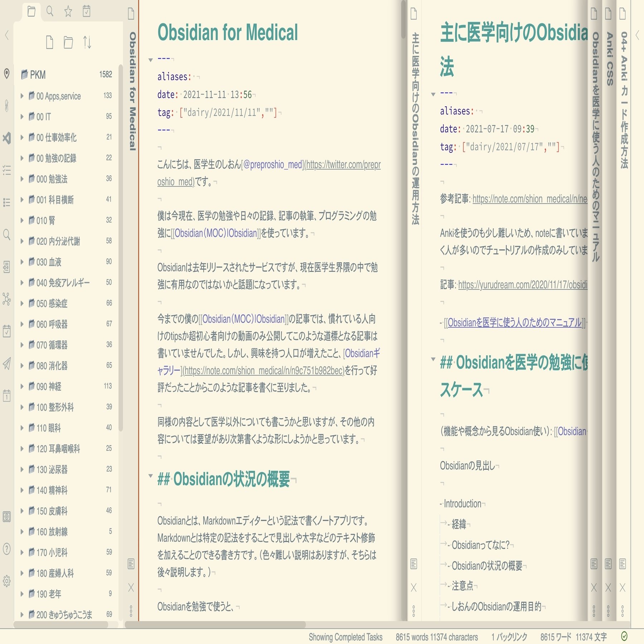Click the Obsidian for Medical vertical scrollbar
The image size is (644, 644).
point(404,20)
